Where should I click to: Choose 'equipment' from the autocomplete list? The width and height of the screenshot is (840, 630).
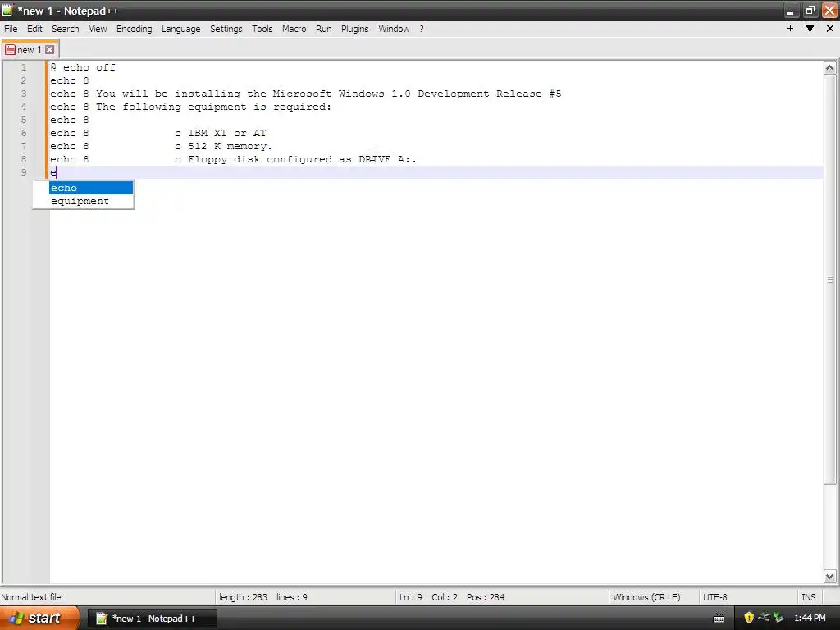point(91,202)
